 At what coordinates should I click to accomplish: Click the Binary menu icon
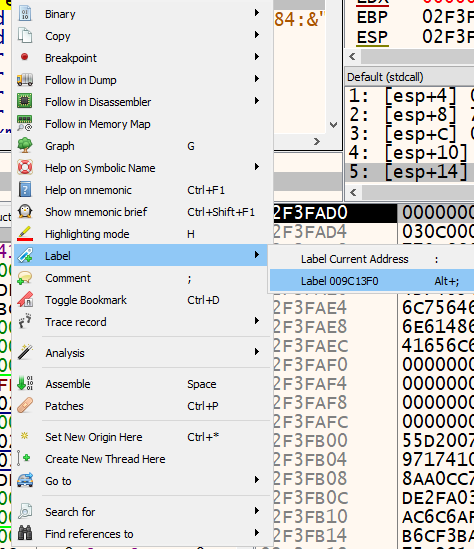[25, 14]
